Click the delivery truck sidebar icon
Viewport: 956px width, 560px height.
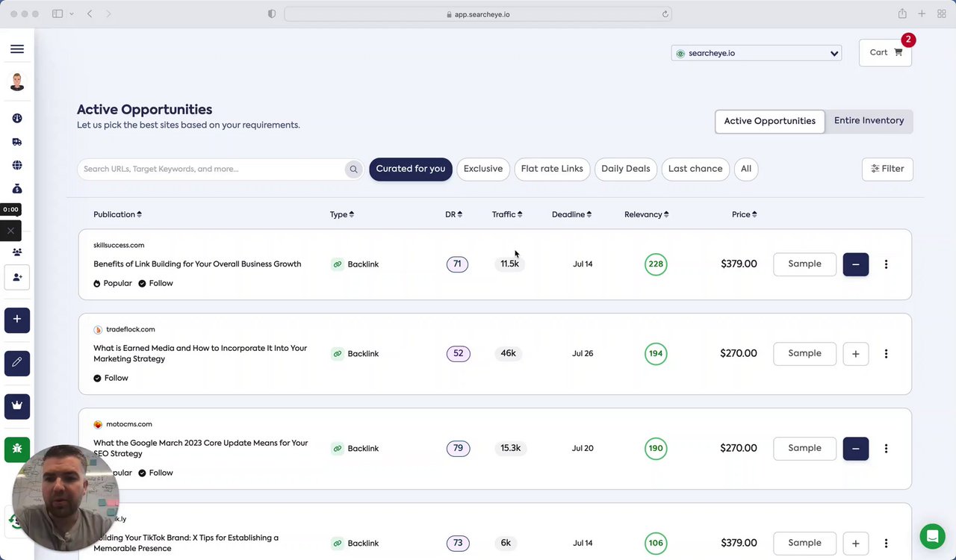(17, 142)
